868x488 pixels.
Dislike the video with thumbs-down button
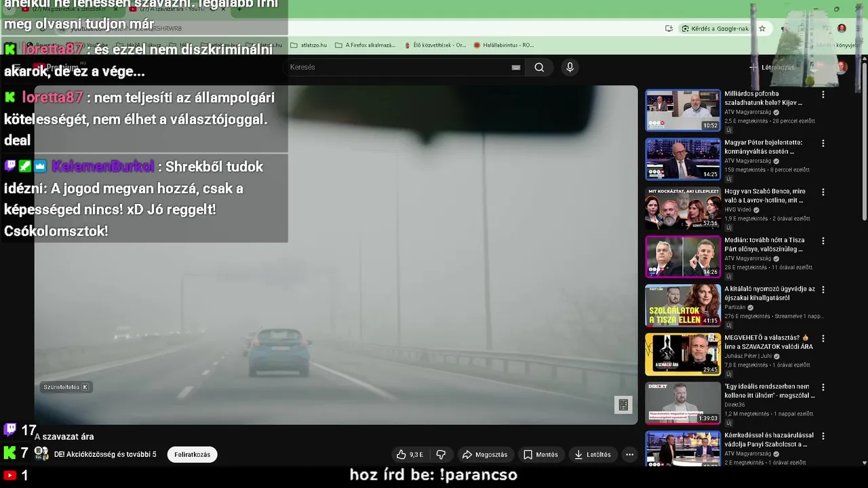point(441,455)
